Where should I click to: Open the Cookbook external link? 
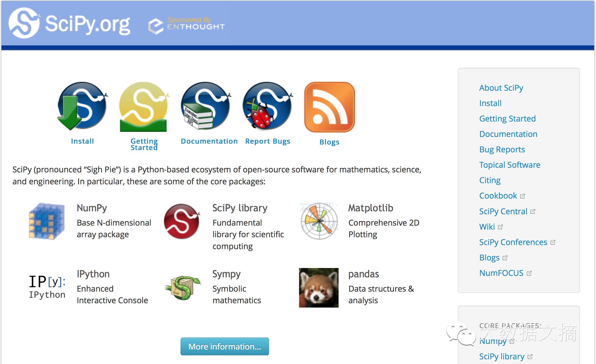(x=498, y=196)
